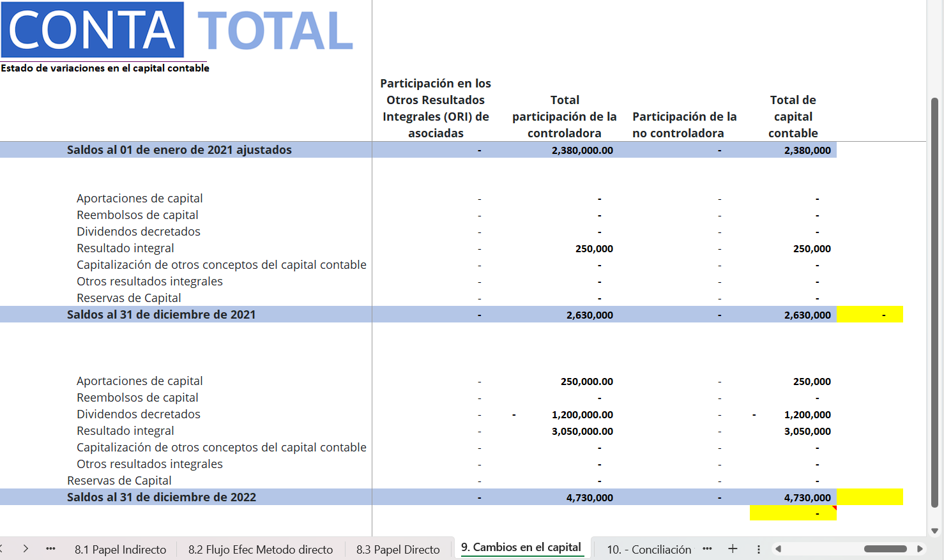
Task: Select the 'Total de capital contable' header cell
Action: tap(793, 116)
